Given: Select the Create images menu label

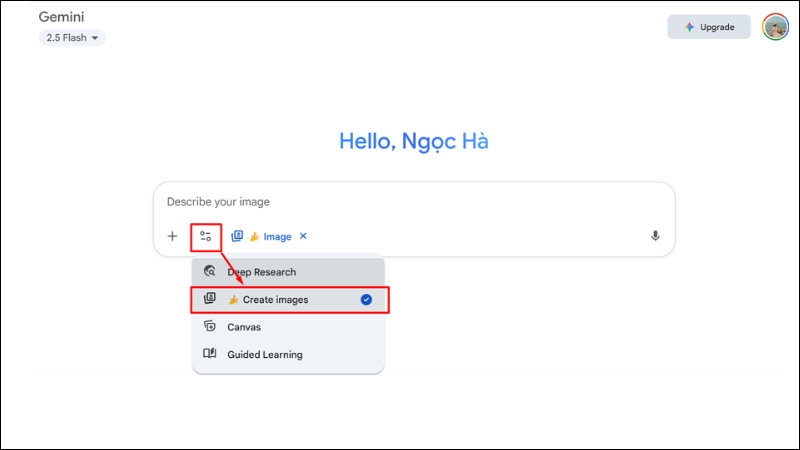Looking at the screenshot, I should [275, 299].
